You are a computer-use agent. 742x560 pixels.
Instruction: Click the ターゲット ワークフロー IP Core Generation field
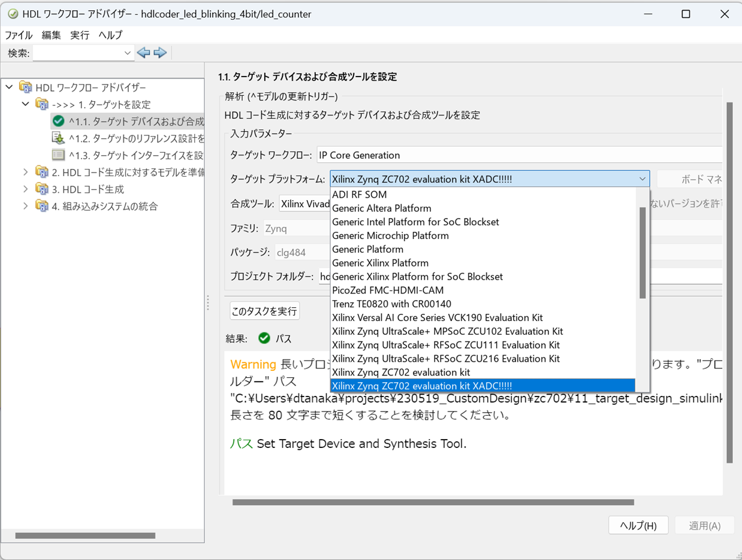519,155
